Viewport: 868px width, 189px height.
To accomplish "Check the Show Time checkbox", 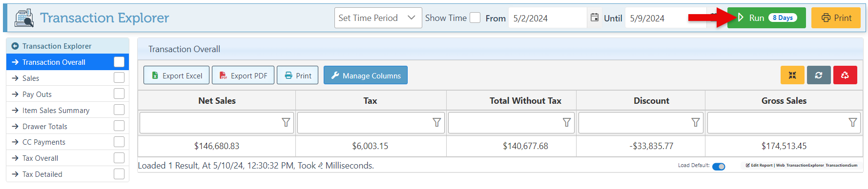I will coord(475,18).
